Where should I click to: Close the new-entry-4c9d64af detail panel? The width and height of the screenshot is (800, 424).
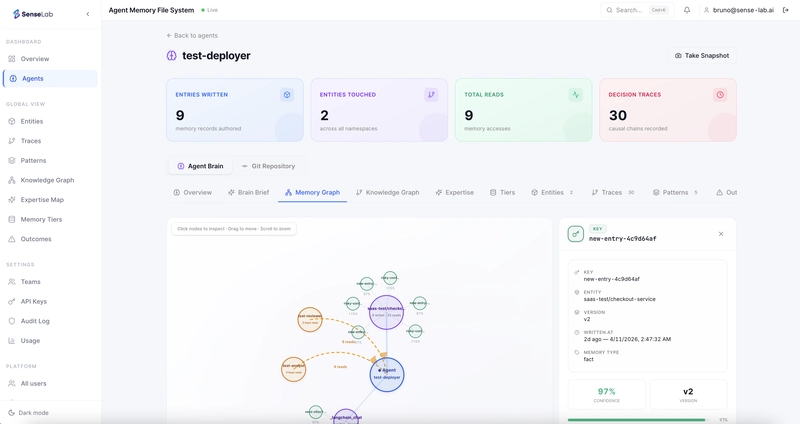tap(721, 234)
